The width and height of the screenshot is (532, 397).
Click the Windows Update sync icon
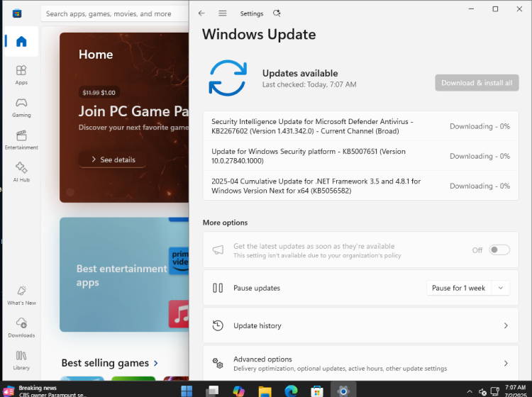228,78
